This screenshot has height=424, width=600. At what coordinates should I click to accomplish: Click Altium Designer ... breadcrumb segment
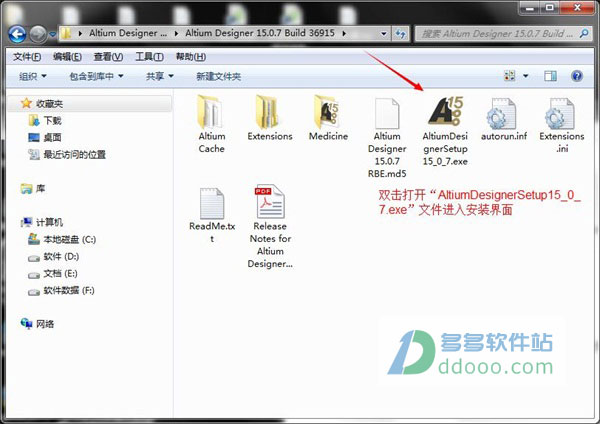click(128, 33)
